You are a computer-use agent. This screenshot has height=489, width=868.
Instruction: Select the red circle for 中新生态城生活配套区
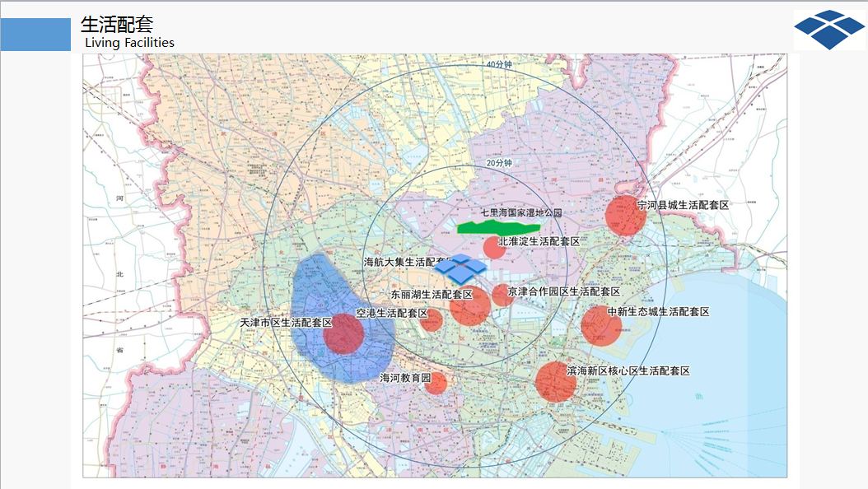601,325
